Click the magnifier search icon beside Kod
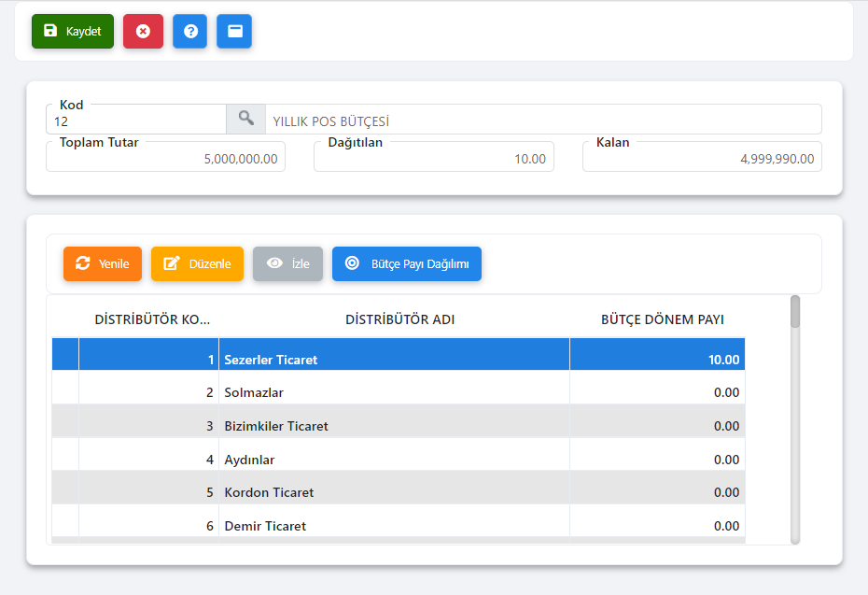The width and height of the screenshot is (868, 595). (x=245, y=119)
